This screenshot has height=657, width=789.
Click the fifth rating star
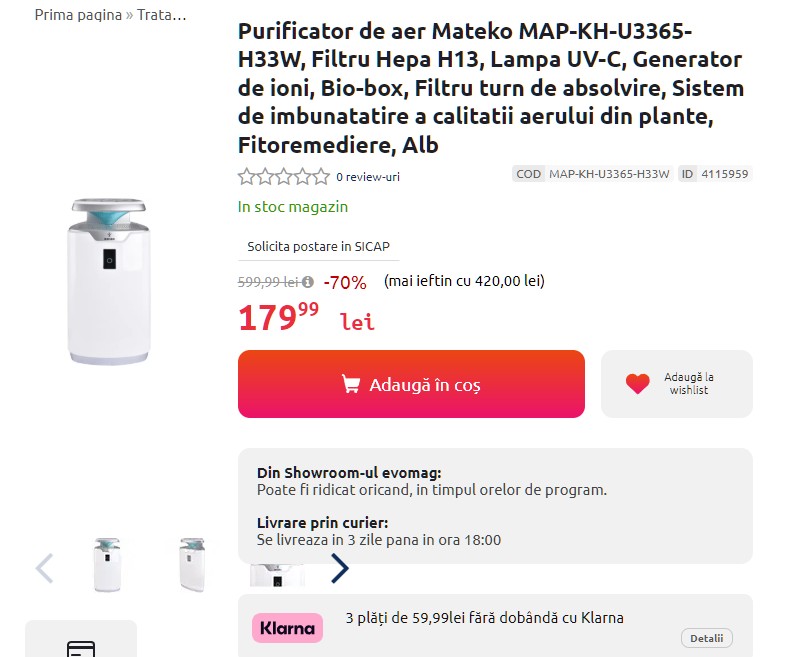320,177
